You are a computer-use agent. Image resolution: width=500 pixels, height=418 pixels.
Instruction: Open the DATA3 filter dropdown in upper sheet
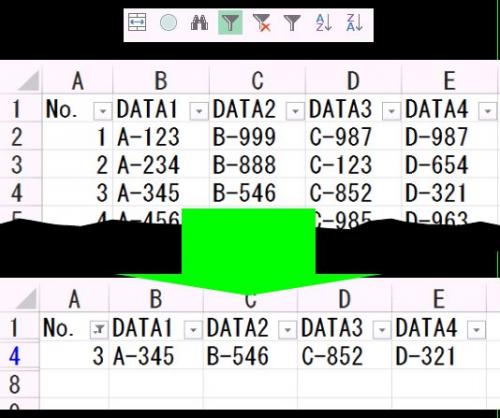(x=391, y=111)
